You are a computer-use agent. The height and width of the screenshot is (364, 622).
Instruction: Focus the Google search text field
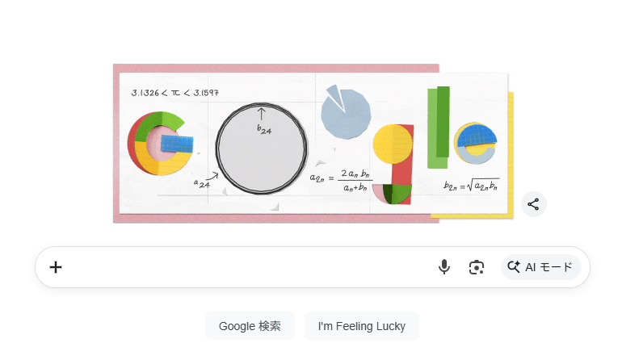tap(242, 267)
